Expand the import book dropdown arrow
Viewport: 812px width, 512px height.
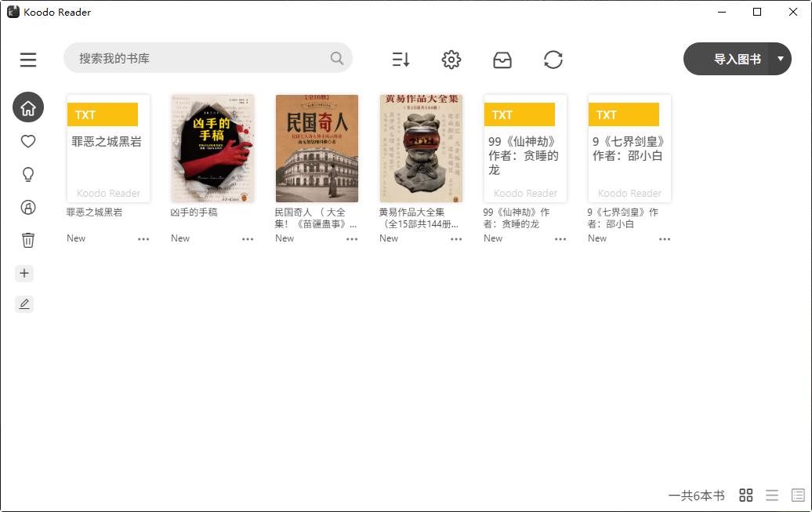coord(781,59)
